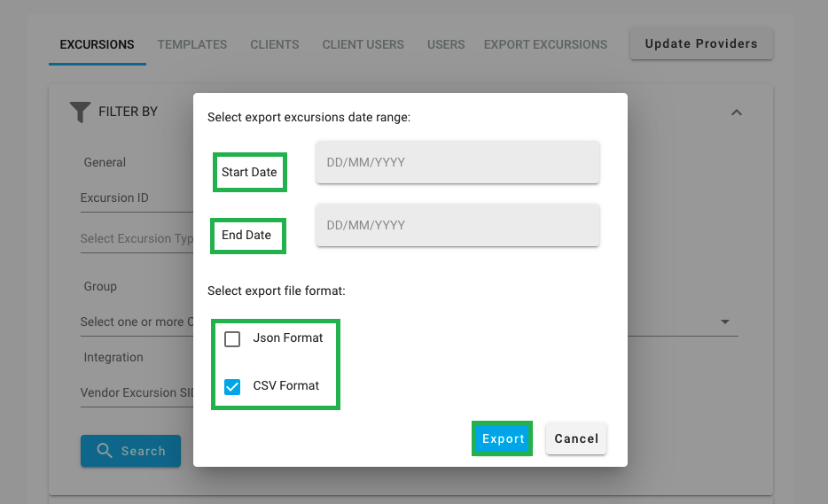This screenshot has width=828, height=504.
Task: Click the CSV Format label text
Action: (x=286, y=386)
